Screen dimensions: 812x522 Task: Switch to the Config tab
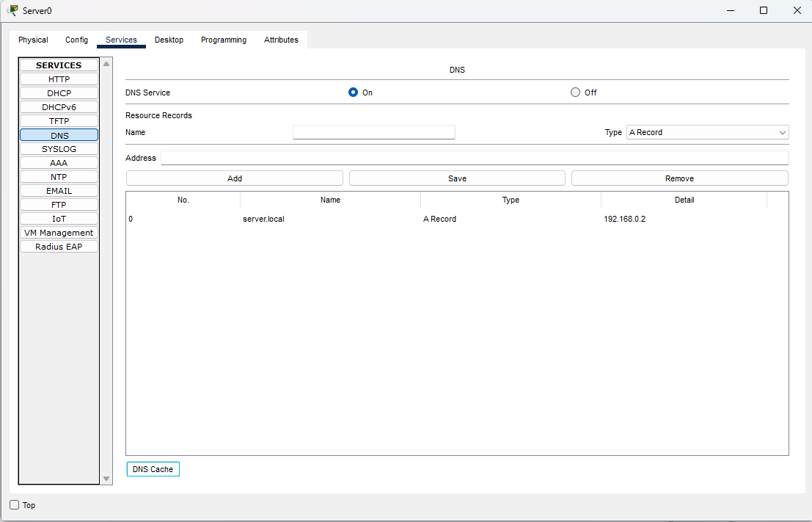tap(76, 40)
